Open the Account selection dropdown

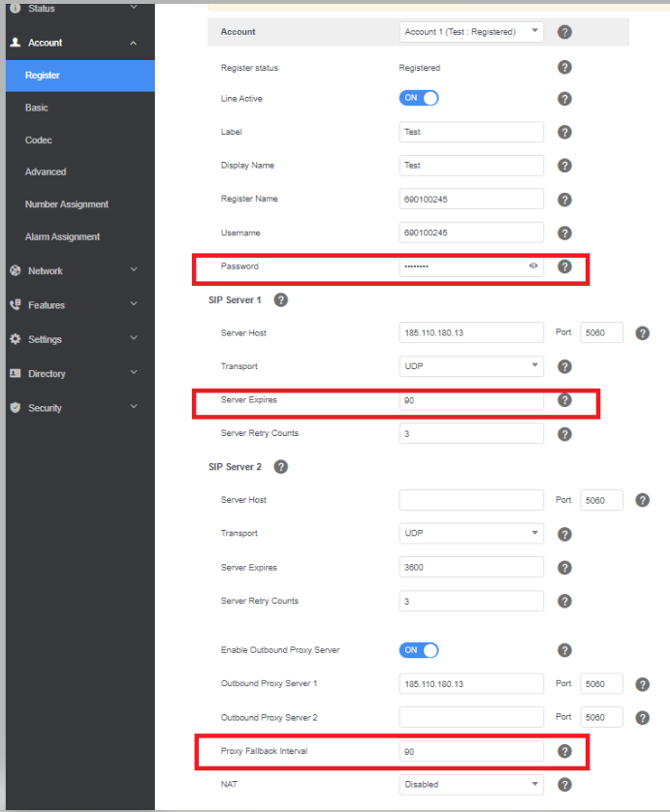click(471, 32)
